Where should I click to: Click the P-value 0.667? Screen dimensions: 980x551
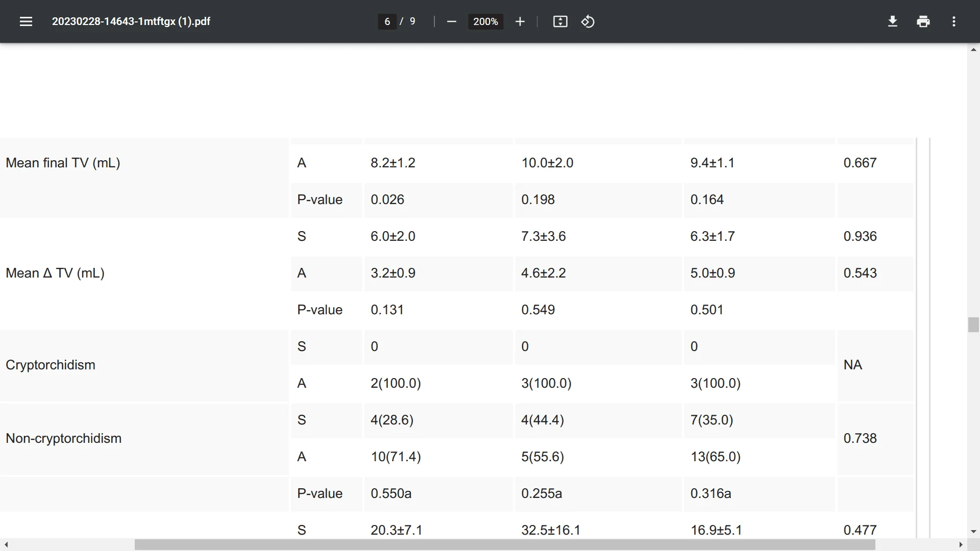click(860, 163)
